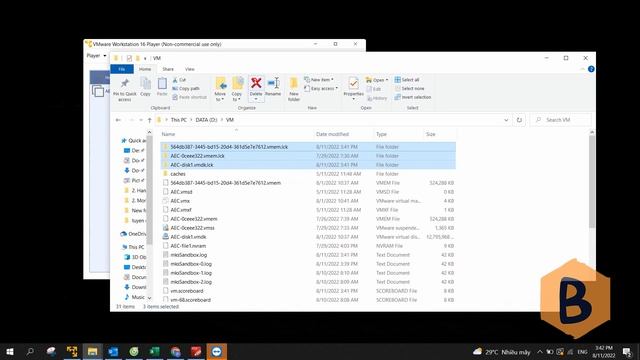Viewport: 640px width, 360px height.
Task: Open the File tab
Action: point(122,69)
